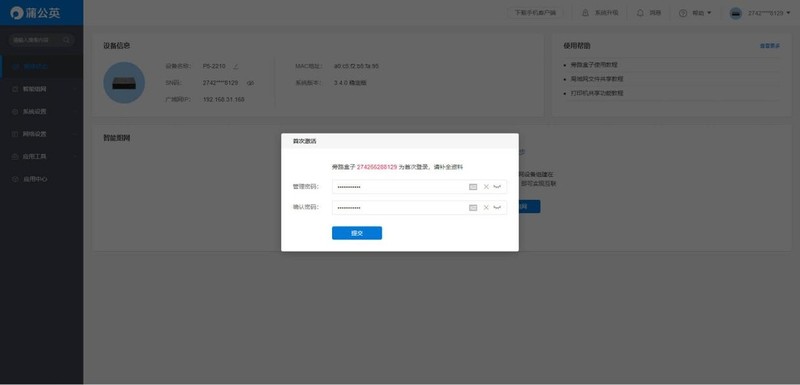Screen dimensions: 800x385
Task: Show password in 管理密码 field via eye icon
Action: (x=497, y=187)
